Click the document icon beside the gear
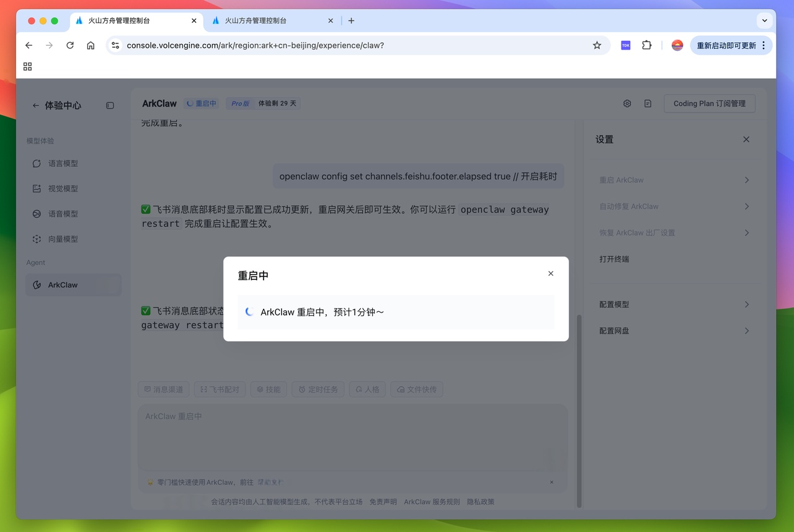794x532 pixels. pyautogui.click(x=648, y=104)
